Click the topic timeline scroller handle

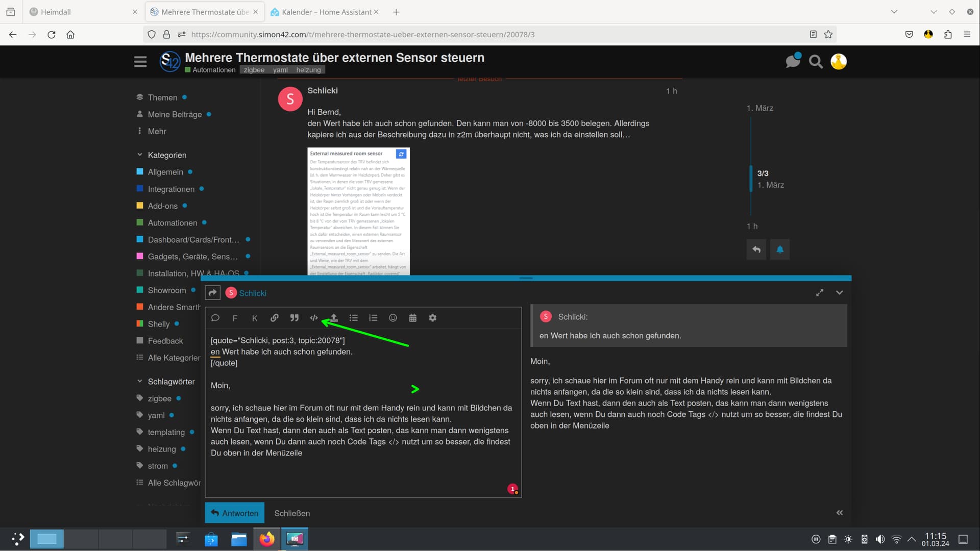(750, 179)
